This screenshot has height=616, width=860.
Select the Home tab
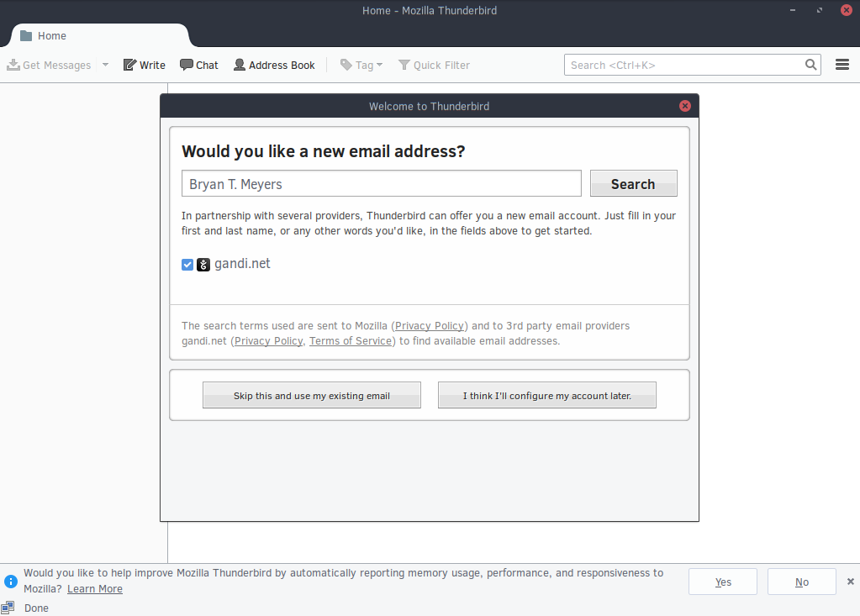coord(98,35)
